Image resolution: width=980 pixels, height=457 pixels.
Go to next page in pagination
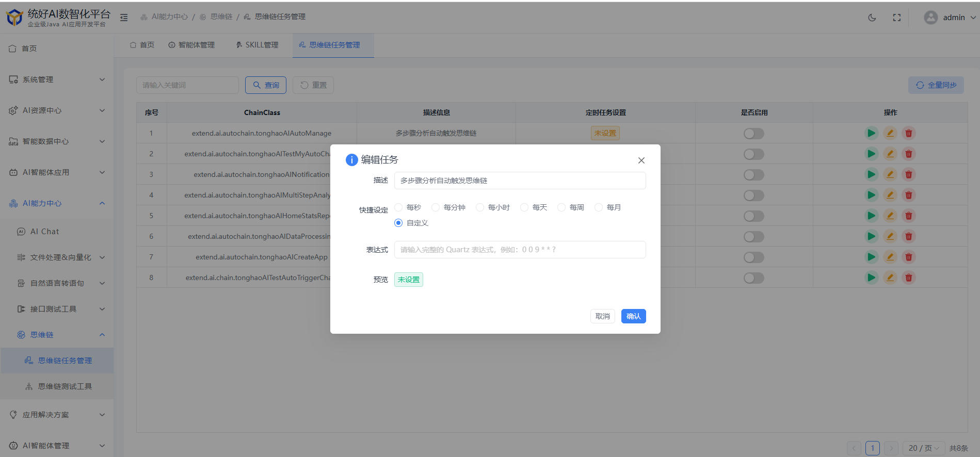point(891,448)
